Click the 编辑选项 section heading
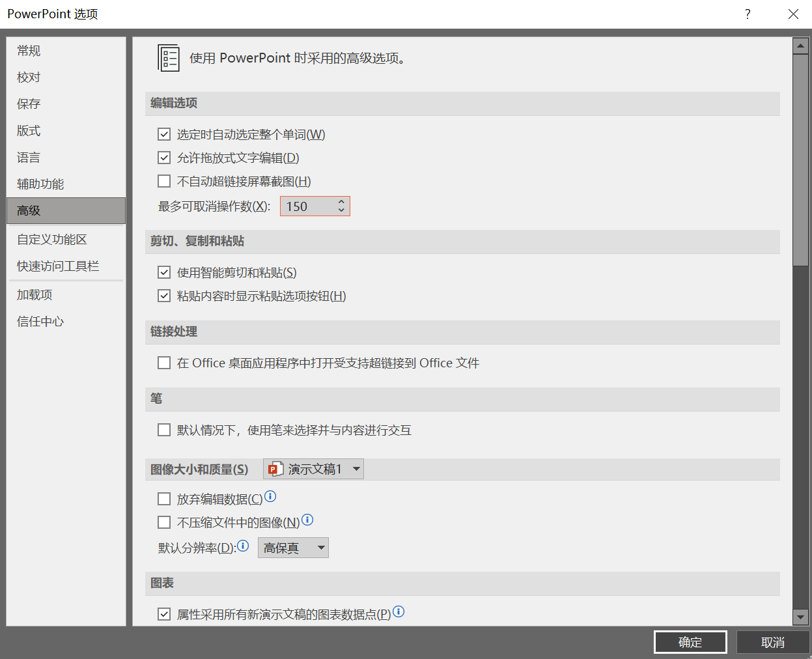 pos(174,103)
